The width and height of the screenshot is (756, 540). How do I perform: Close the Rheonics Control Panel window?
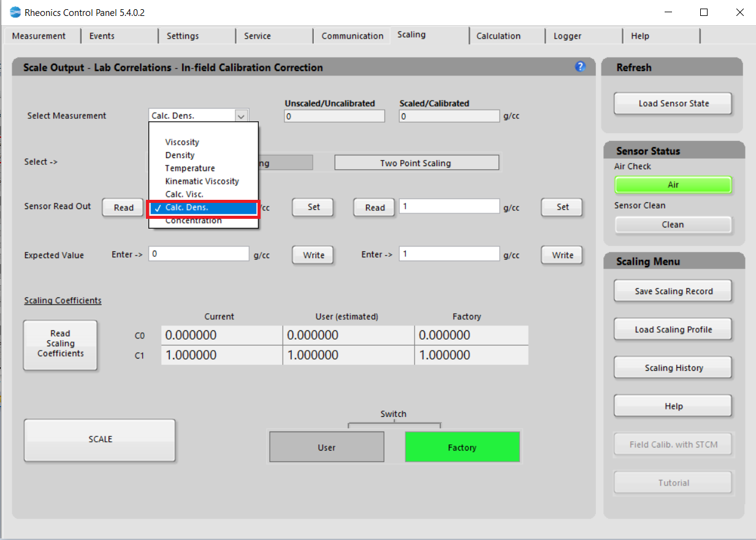point(738,12)
